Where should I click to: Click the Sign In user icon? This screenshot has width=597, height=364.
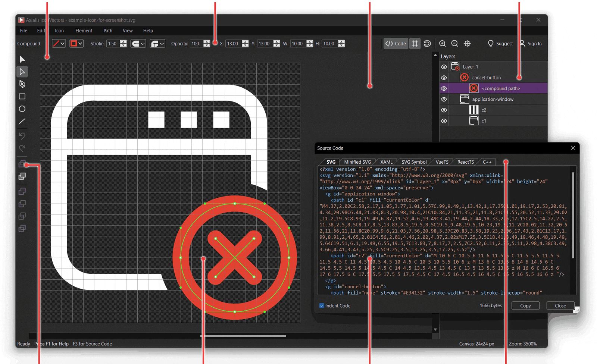pyautogui.click(x=522, y=44)
